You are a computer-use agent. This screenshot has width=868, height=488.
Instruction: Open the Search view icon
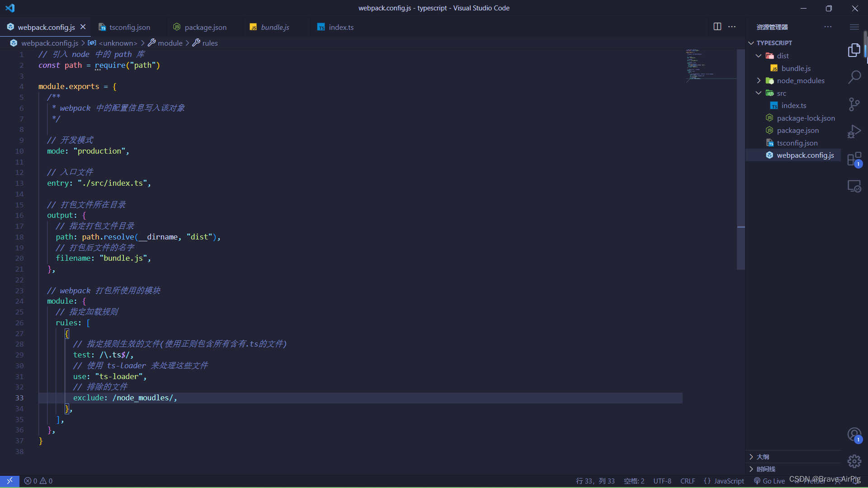point(854,77)
